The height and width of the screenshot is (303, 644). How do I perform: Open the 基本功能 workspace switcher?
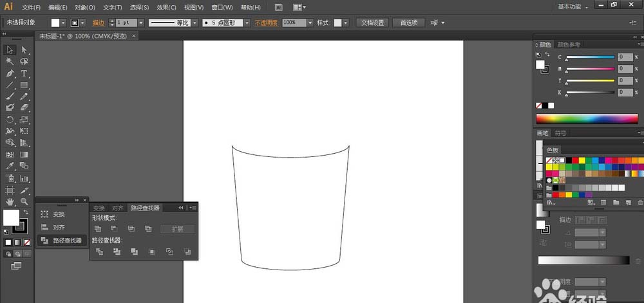[x=573, y=7]
